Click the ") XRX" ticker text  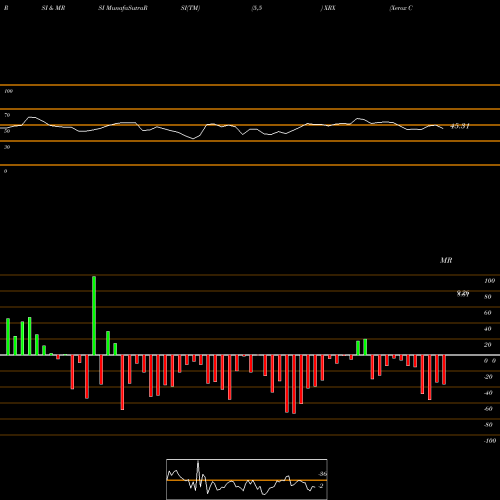tap(328, 8)
